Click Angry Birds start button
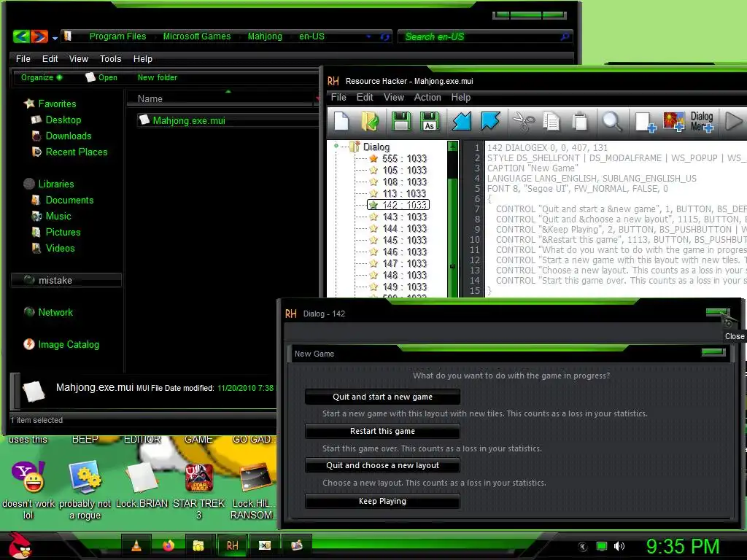Image resolution: width=747 pixels, height=560 pixels. point(19,545)
